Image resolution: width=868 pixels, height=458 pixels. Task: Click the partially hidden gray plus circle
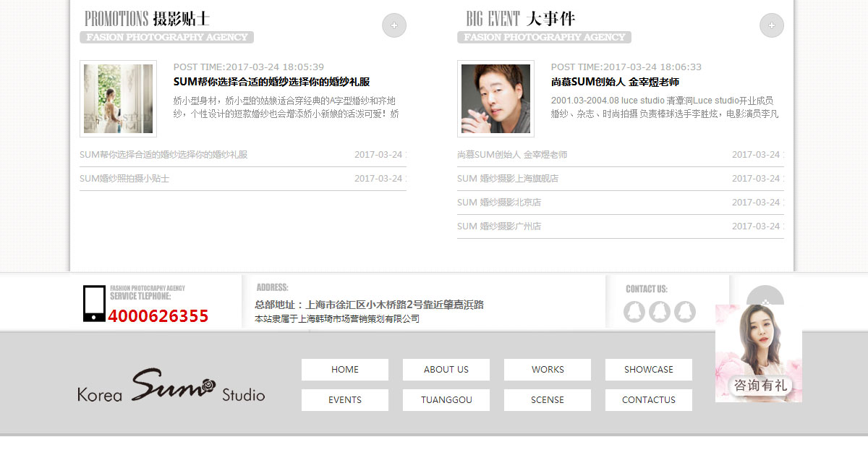pos(765,295)
